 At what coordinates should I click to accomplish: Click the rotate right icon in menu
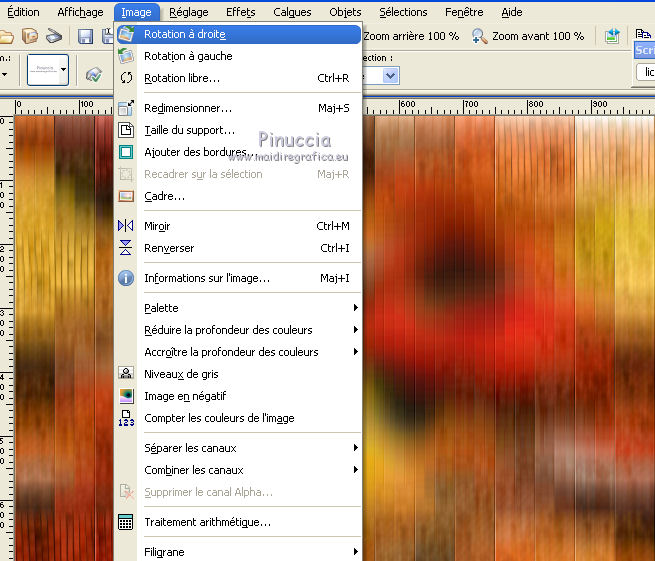pyautogui.click(x=126, y=34)
